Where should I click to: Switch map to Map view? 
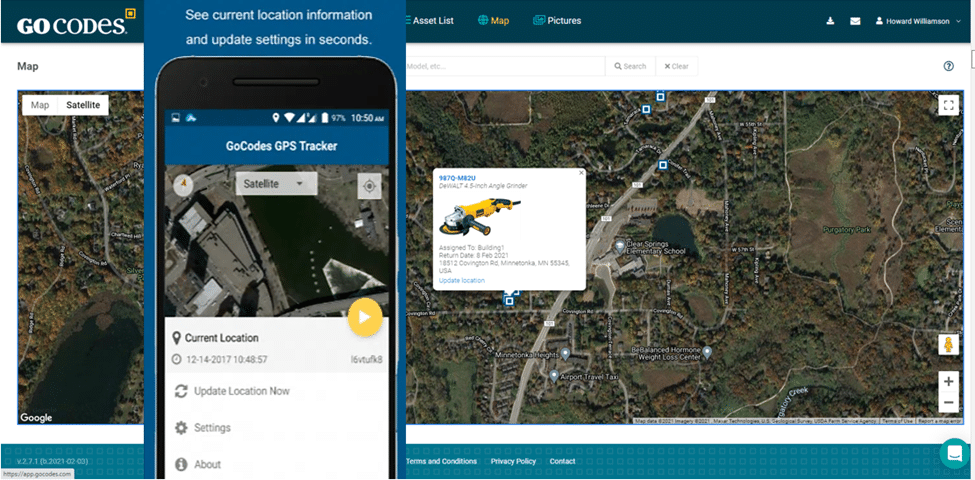40,105
